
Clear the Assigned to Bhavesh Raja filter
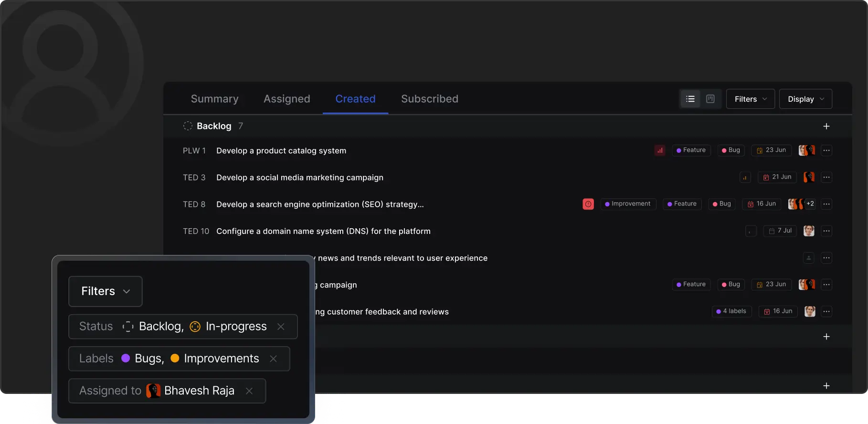click(x=249, y=391)
